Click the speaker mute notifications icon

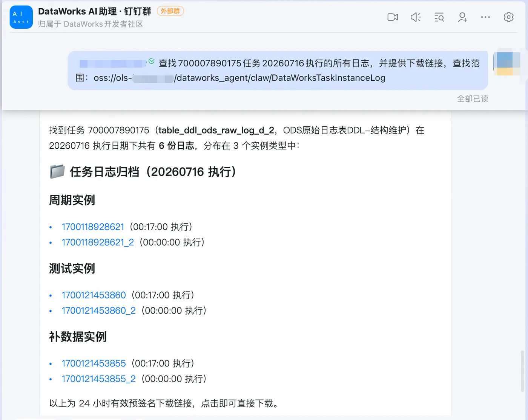tap(416, 17)
